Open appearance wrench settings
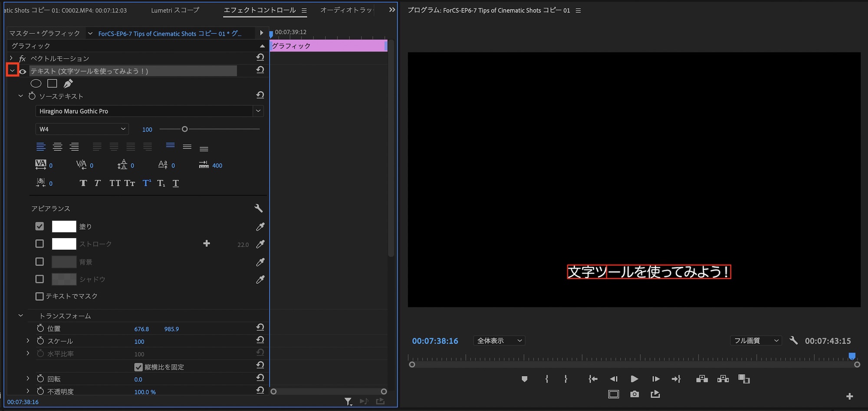 [259, 208]
